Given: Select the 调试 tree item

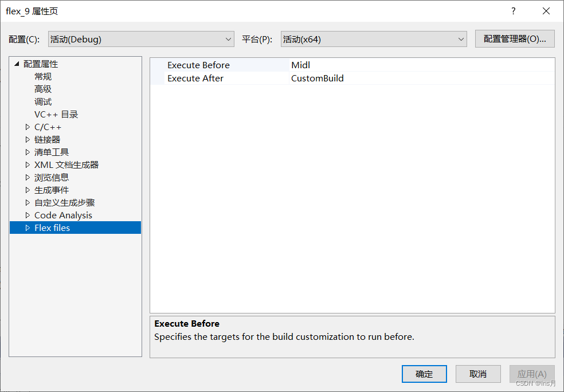Looking at the screenshot, I should point(42,101).
